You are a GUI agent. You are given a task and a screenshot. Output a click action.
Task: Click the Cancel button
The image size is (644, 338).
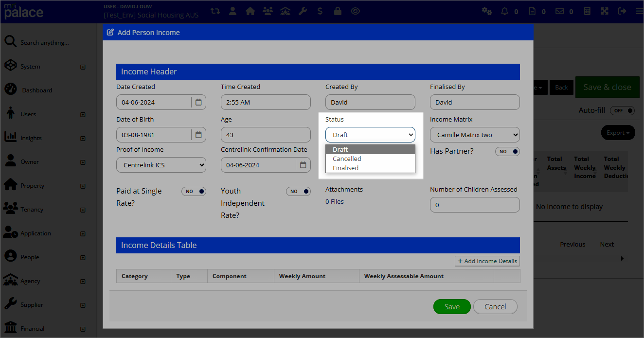[495, 306]
